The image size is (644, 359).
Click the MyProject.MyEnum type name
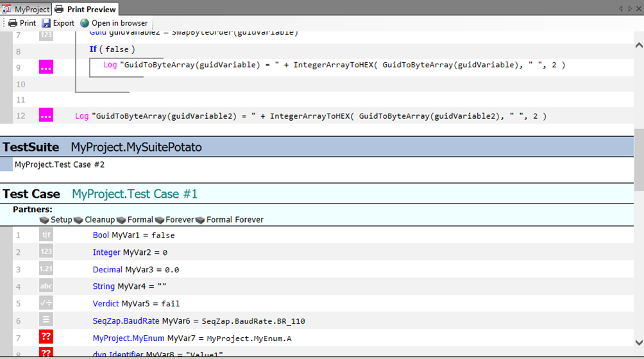tap(128, 338)
